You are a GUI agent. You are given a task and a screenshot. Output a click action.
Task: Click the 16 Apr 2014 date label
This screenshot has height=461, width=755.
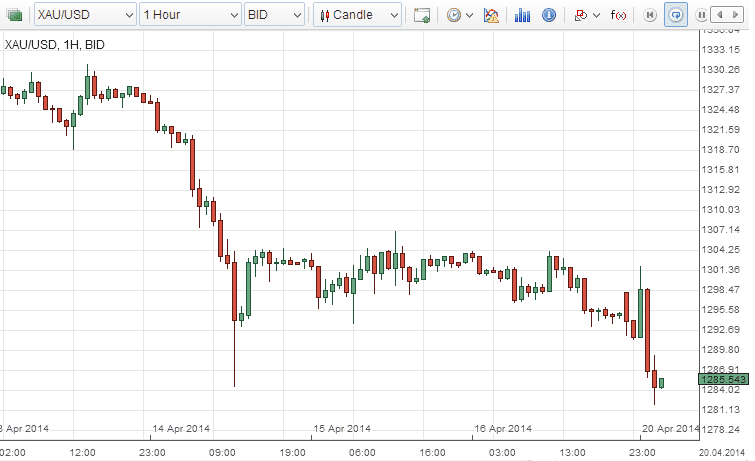coord(503,428)
